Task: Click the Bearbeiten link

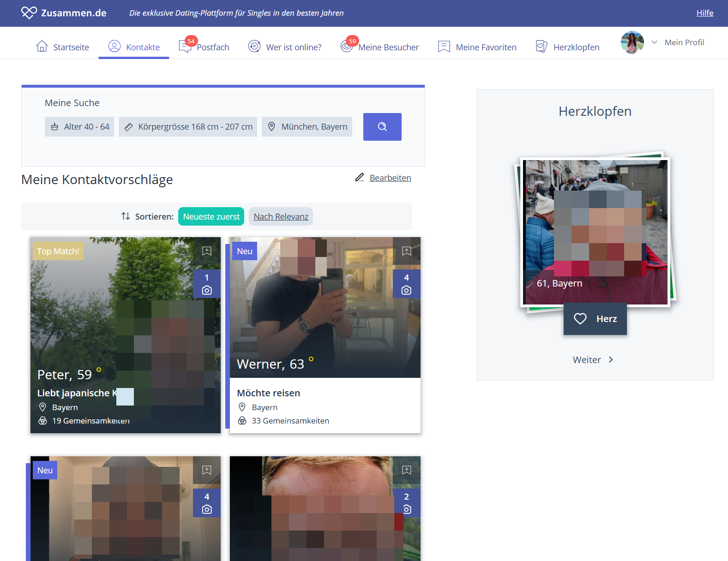Action: click(x=391, y=178)
